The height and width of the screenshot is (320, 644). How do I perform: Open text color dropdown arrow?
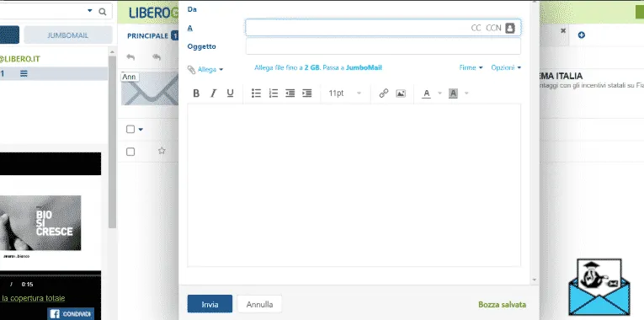click(x=439, y=93)
